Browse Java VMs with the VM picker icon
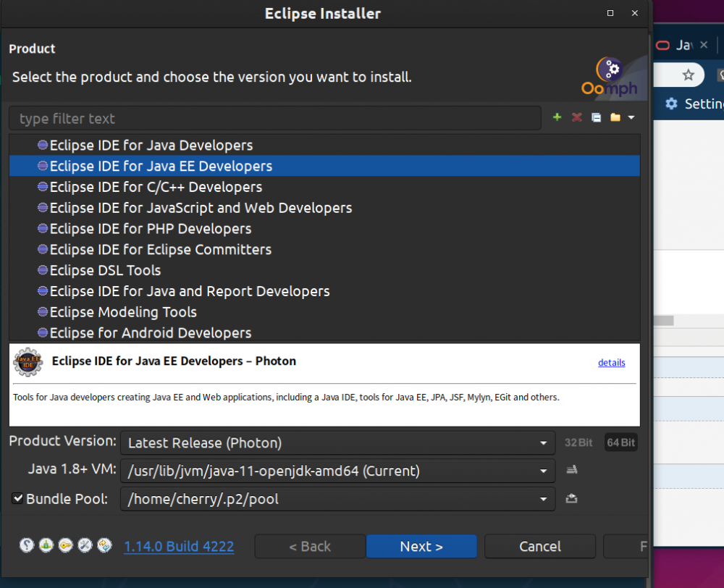724x588 pixels. (x=571, y=470)
